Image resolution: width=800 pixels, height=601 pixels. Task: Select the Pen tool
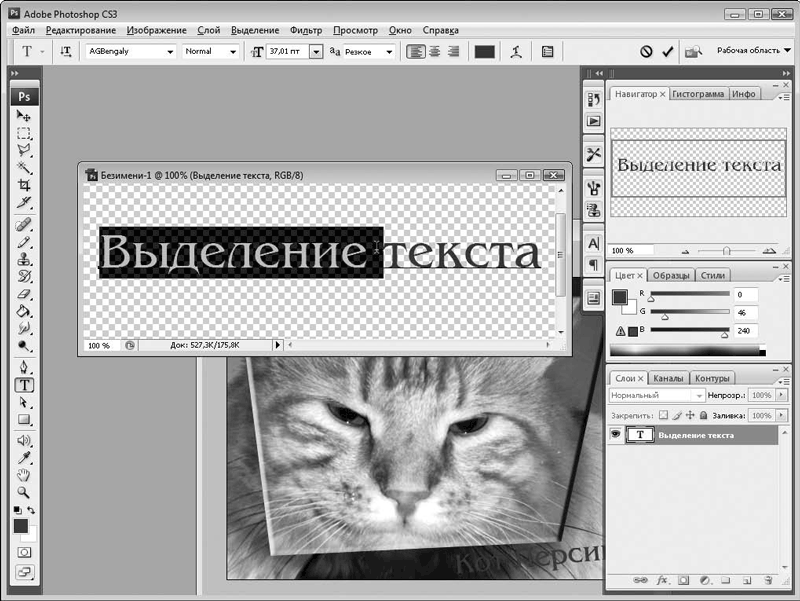click(x=23, y=367)
